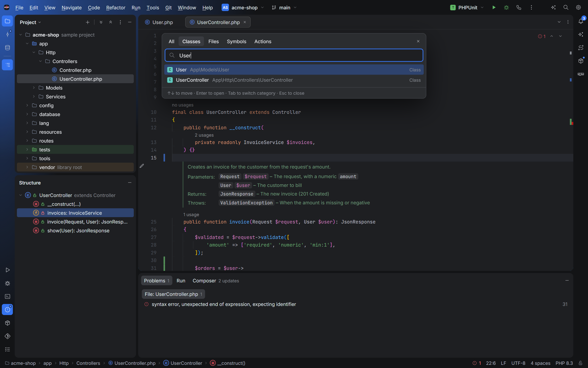Click the green Run PHPUnit button
588x368 pixels.
point(494,8)
